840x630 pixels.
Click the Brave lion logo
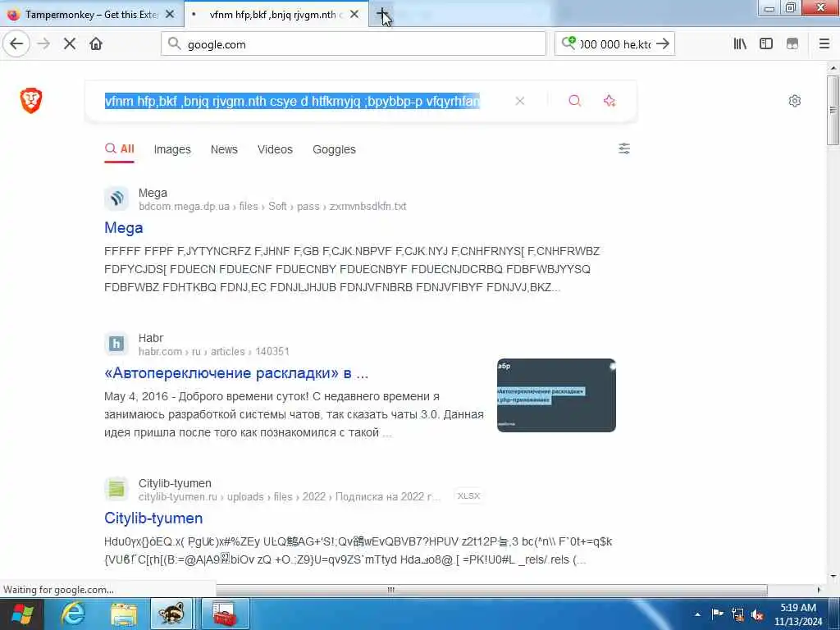tap(31, 101)
